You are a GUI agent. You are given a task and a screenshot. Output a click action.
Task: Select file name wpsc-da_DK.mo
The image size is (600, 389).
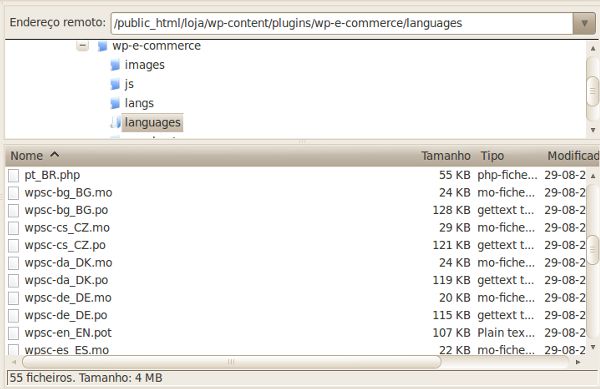68,262
